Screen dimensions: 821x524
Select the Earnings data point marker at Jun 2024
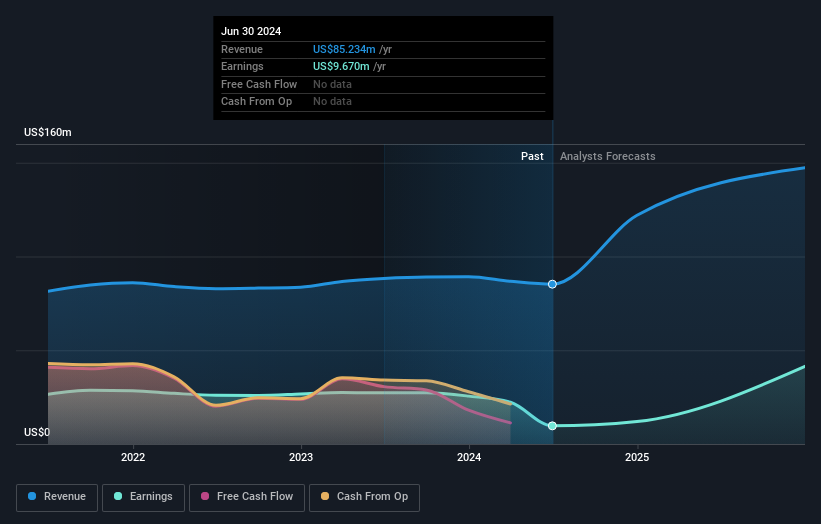click(552, 426)
